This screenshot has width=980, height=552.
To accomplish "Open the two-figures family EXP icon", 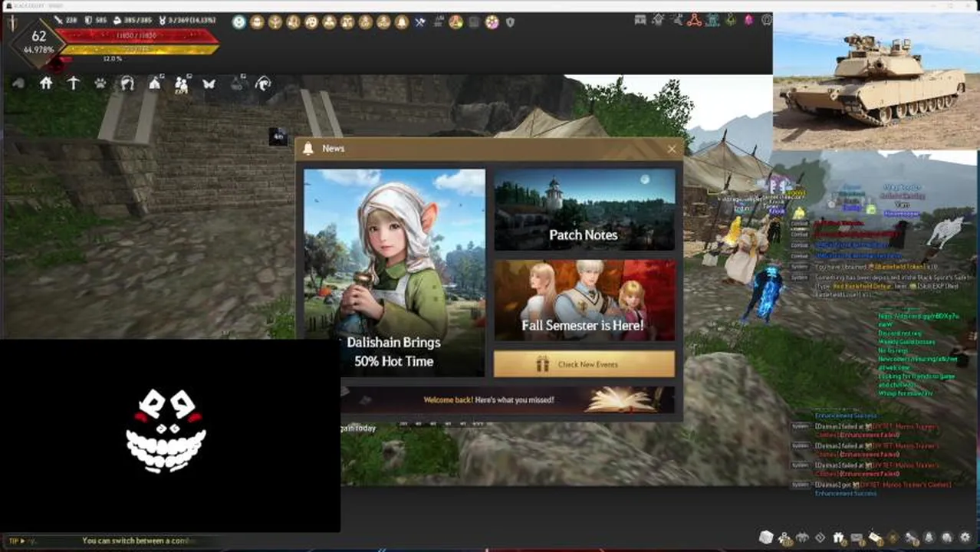I will click(x=182, y=84).
